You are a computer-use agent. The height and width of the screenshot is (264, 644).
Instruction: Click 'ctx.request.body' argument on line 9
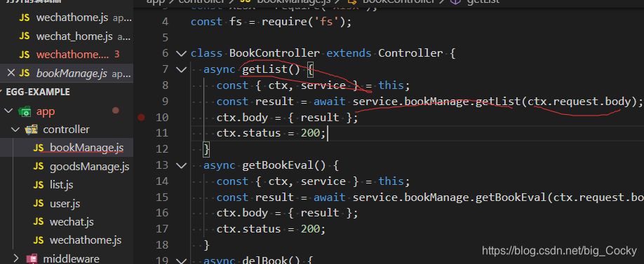(x=579, y=102)
